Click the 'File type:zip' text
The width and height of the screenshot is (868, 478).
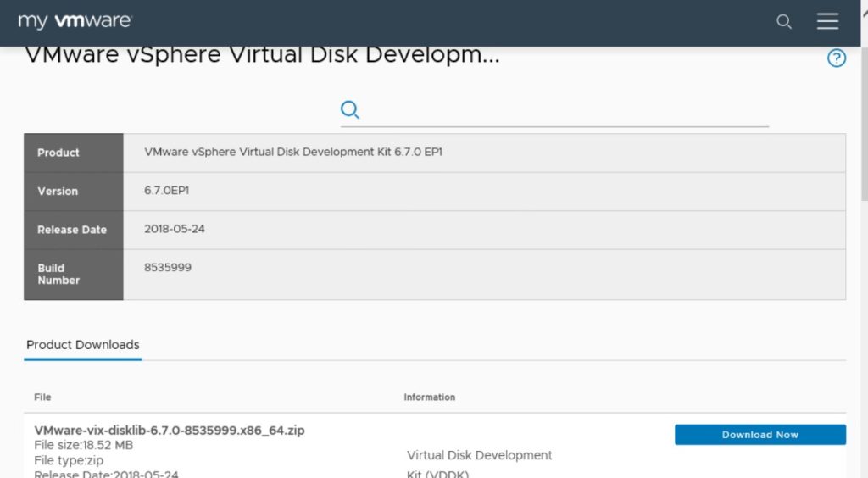pos(69,460)
